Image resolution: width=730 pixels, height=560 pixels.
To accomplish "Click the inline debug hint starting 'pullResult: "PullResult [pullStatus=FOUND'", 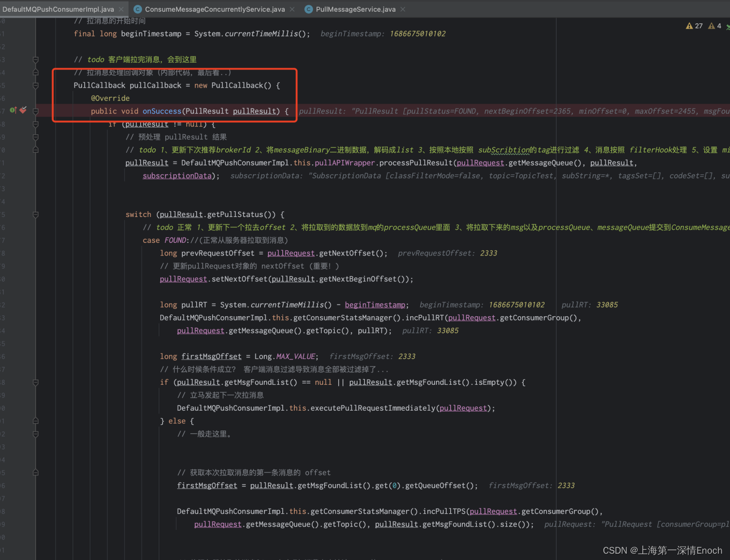I will (514, 111).
